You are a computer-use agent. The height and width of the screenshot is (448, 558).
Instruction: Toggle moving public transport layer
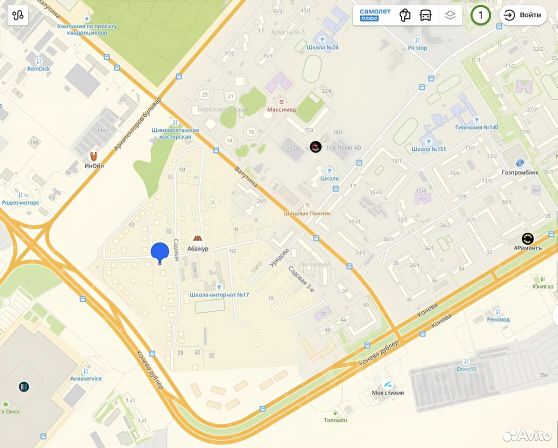point(426,15)
